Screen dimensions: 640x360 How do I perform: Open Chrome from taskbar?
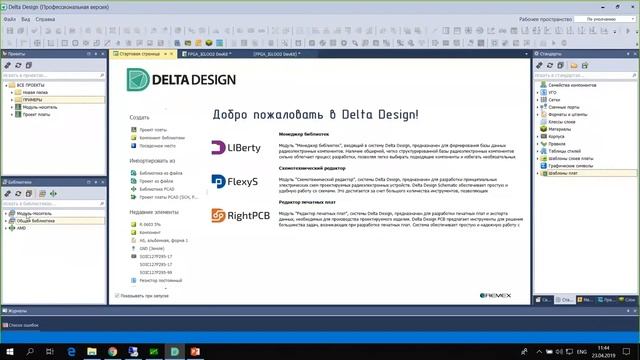[113, 351]
